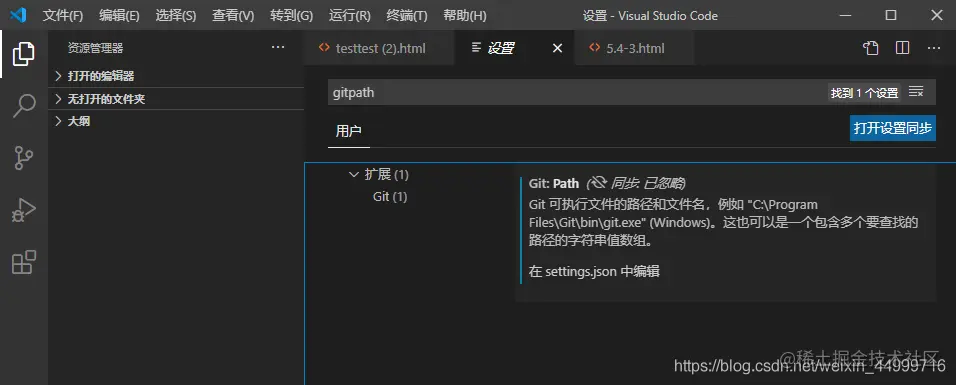Open the Explorer view in activity bar

click(24, 54)
